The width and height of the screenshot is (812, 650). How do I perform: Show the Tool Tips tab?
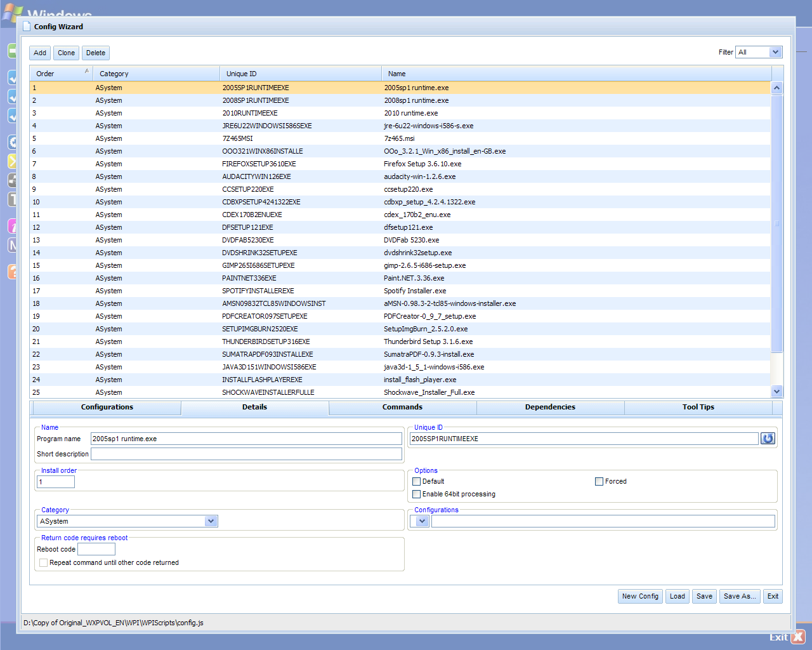(698, 408)
